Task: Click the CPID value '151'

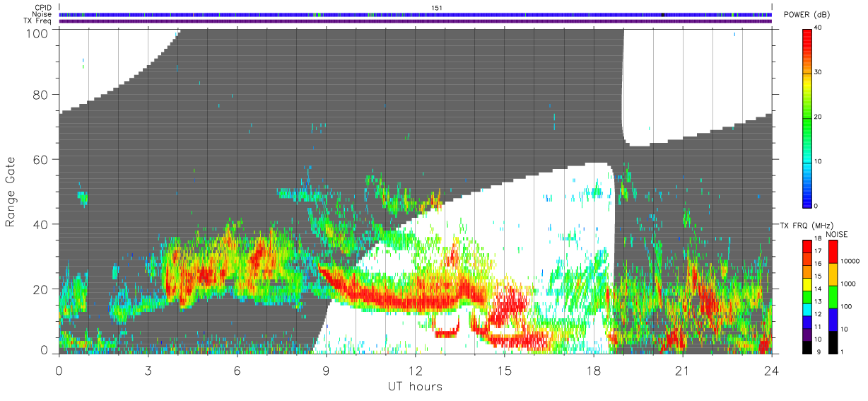Action: tap(436, 8)
